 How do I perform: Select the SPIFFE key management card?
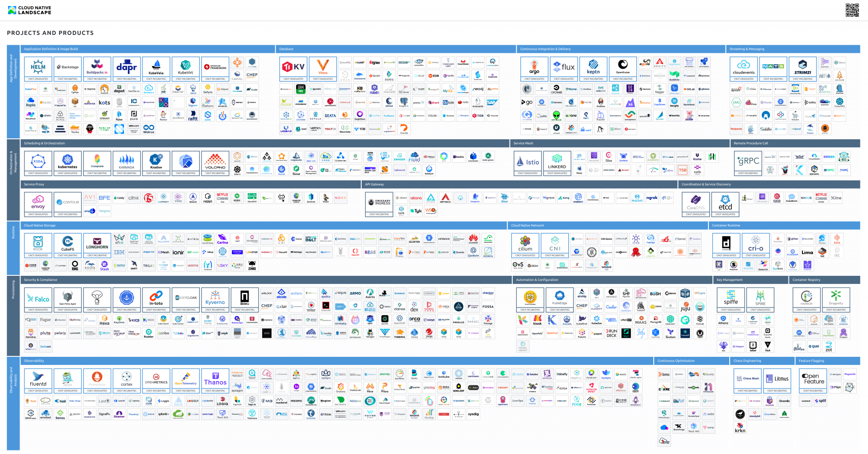pyautogui.click(x=731, y=300)
